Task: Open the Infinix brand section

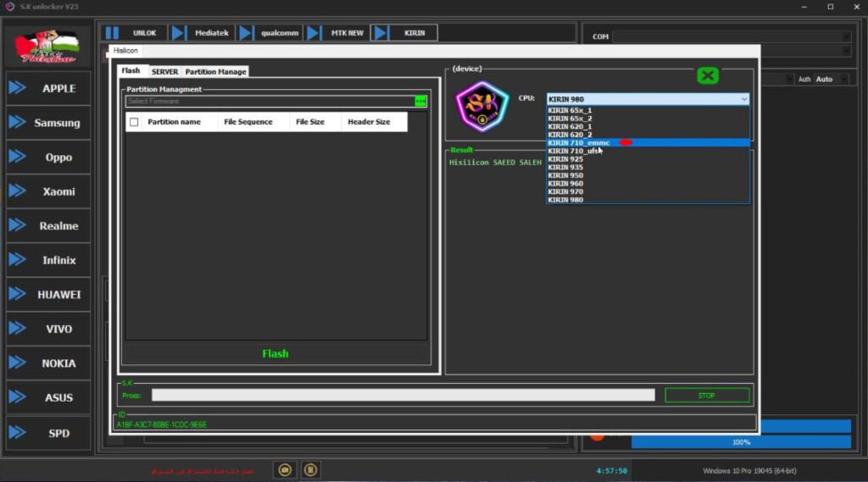Action: tap(48, 260)
